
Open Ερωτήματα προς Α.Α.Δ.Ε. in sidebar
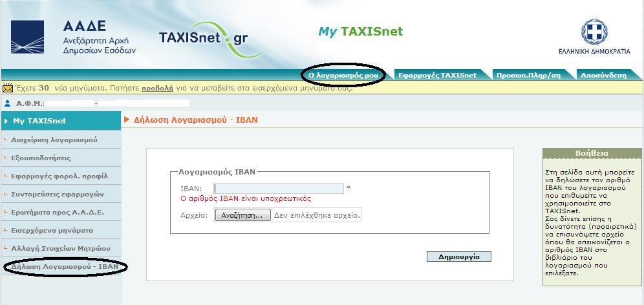61,212
